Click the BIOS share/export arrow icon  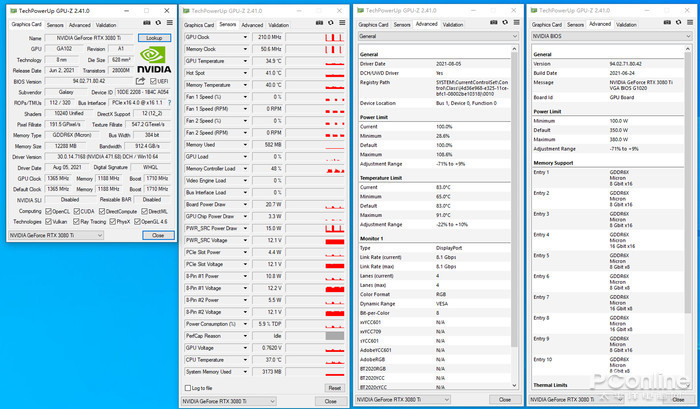(x=140, y=81)
